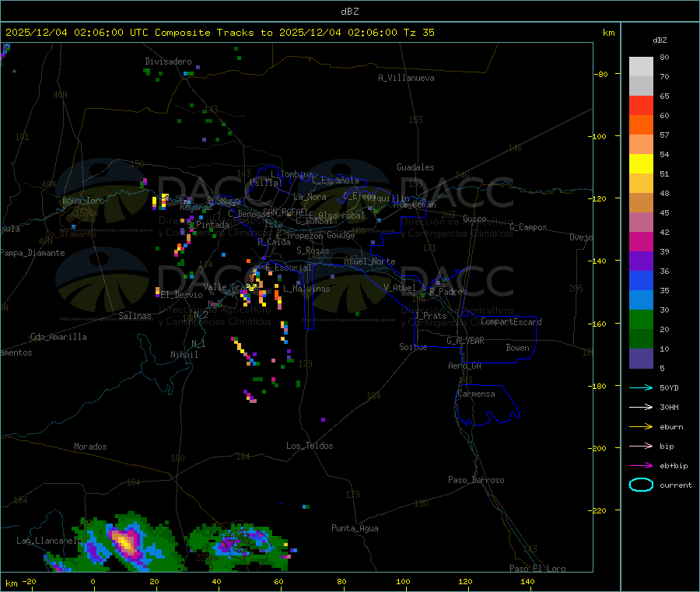700x592 pixels.
Task: Click the 'dBZ' label above the color scale
Action: (660, 40)
